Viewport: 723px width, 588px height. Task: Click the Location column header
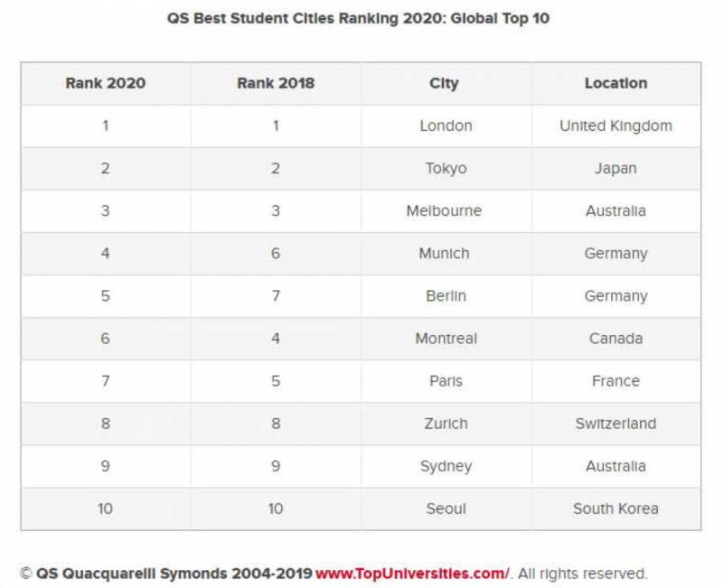point(615,83)
